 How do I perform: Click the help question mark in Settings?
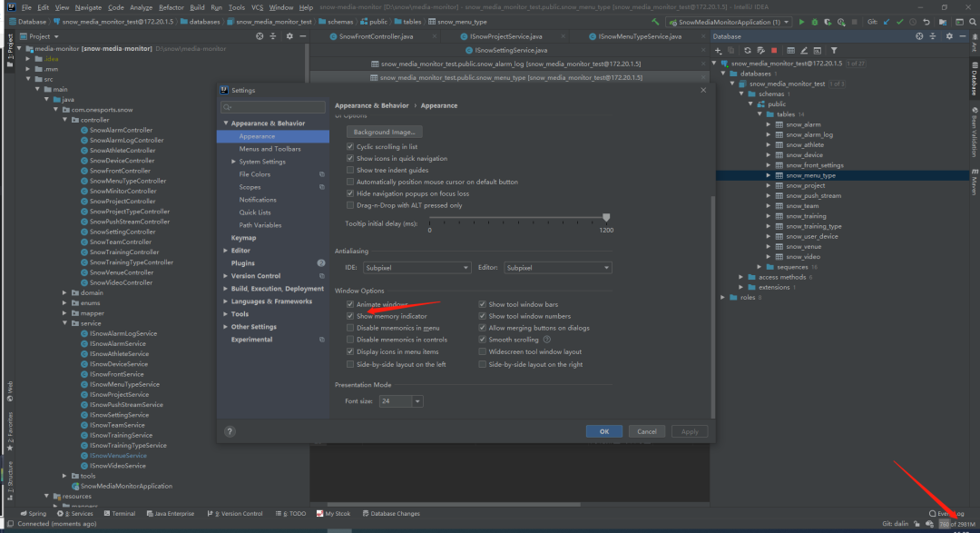tap(230, 431)
